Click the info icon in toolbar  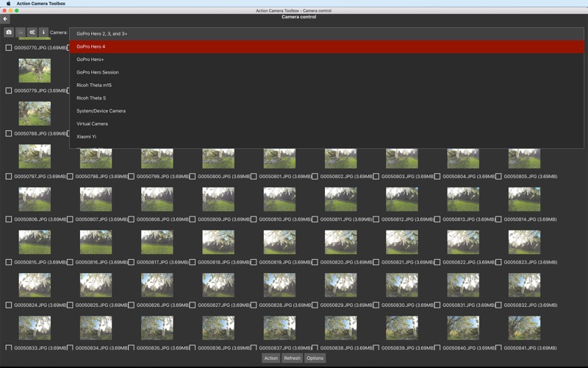[x=43, y=32]
